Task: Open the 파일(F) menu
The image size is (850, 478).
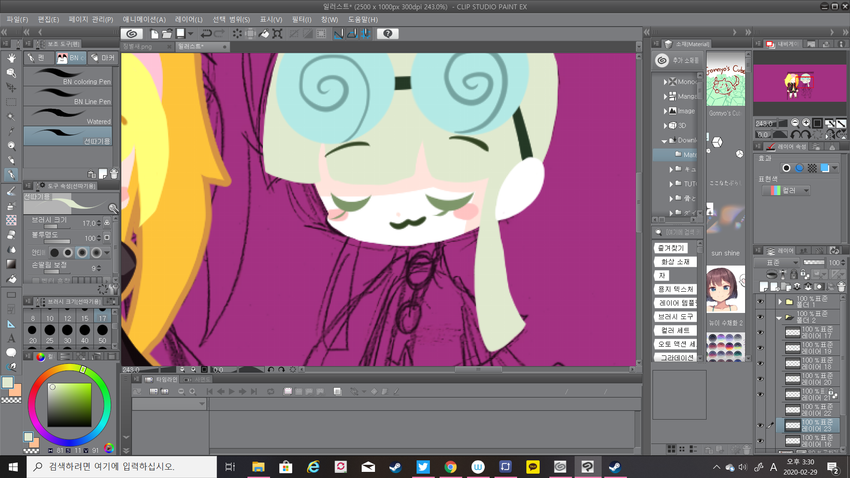Action: click(17, 20)
